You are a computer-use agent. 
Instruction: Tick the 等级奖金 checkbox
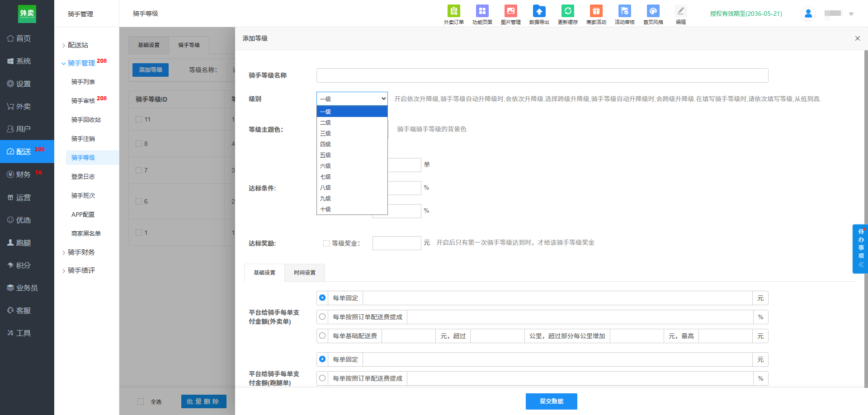326,243
